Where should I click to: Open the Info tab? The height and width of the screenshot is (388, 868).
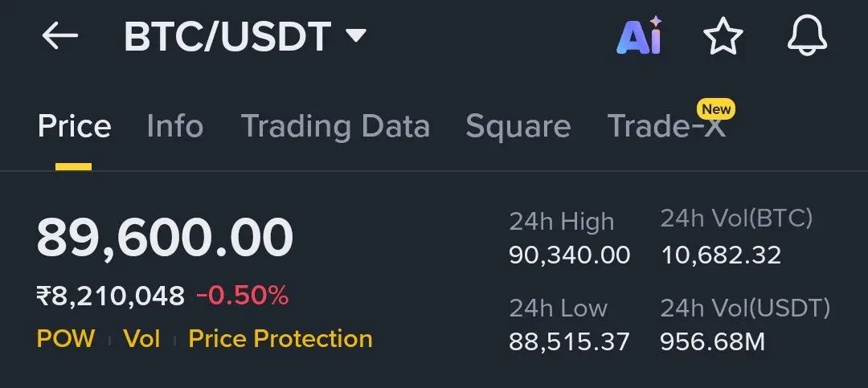tap(174, 127)
